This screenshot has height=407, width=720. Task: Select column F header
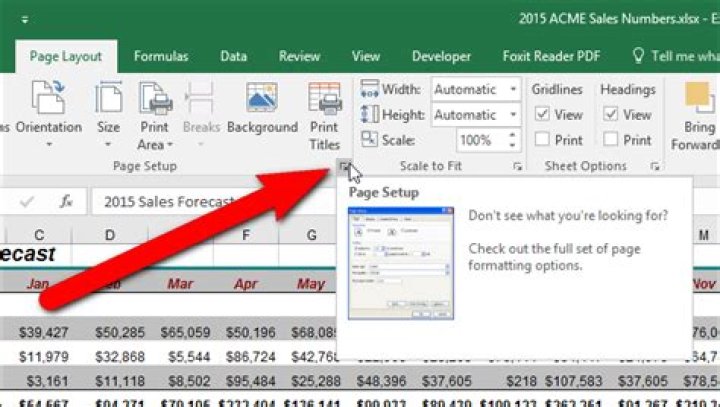click(246, 235)
